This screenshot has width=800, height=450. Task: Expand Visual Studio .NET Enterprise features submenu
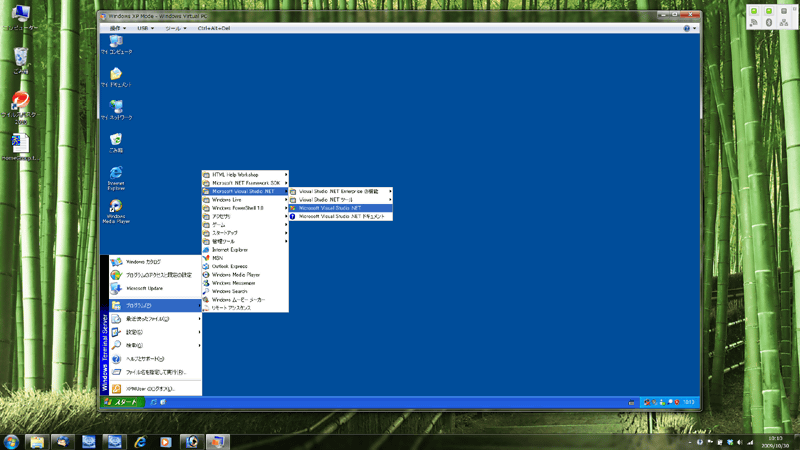click(x=341, y=191)
